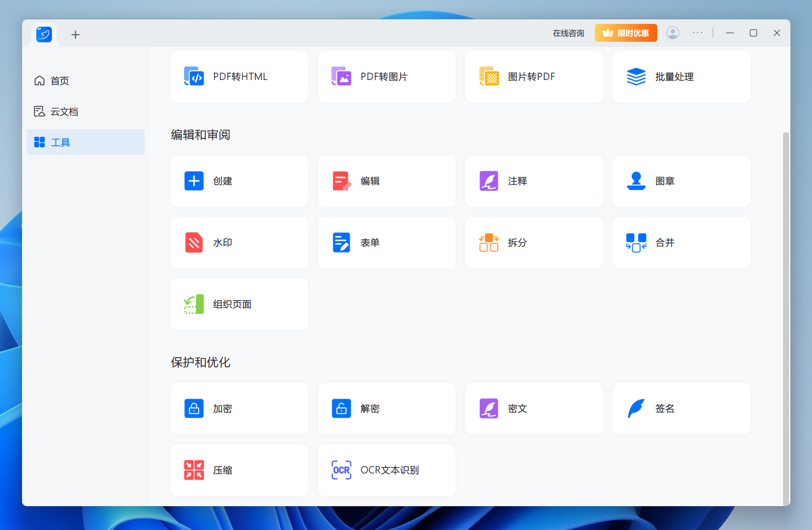
Task: Click the blue feather 签名 icon
Action: 636,408
